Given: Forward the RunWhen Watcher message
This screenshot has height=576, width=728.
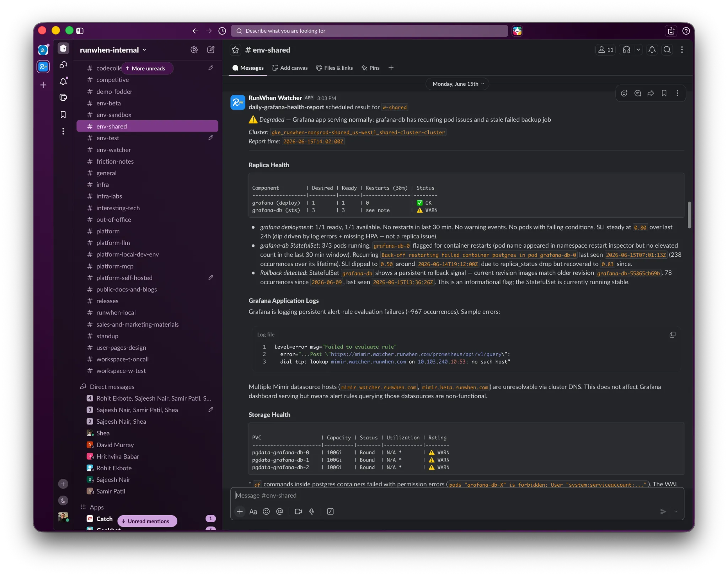Looking at the screenshot, I should tap(651, 93).
